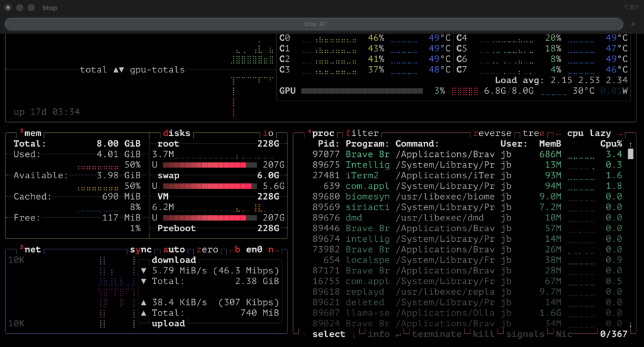Click kill in the proc footer
The width and height of the screenshot is (644, 347).
pyautogui.click(x=484, y=334)
